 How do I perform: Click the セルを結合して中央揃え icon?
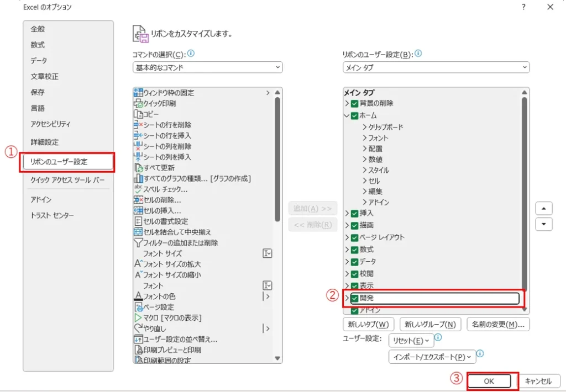click(x=138, y=232)
